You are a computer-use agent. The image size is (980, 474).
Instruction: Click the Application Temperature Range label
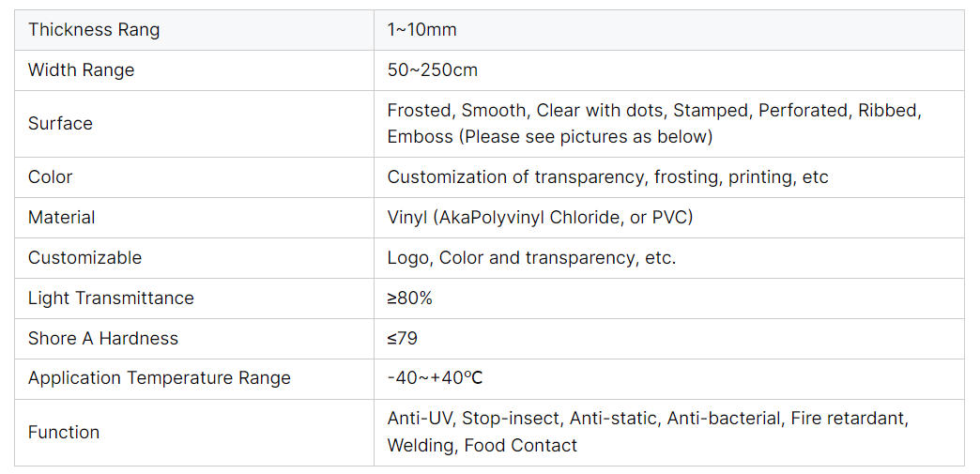pyautogui.click(x=160, y=378)
